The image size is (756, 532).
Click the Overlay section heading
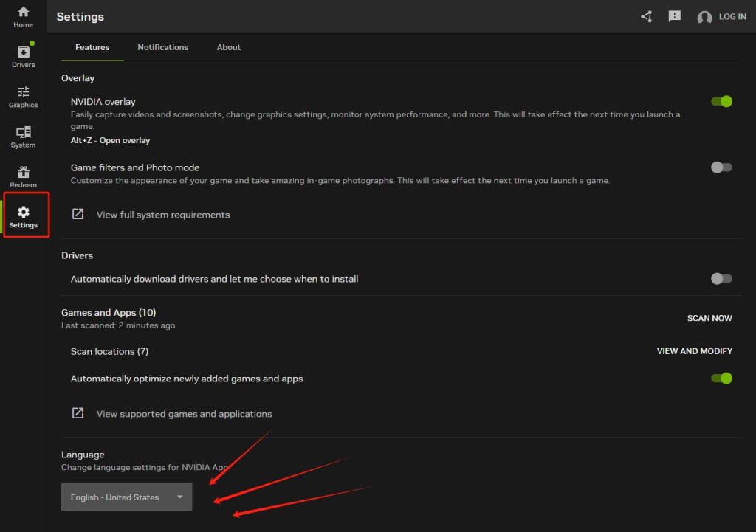point(78,78)
